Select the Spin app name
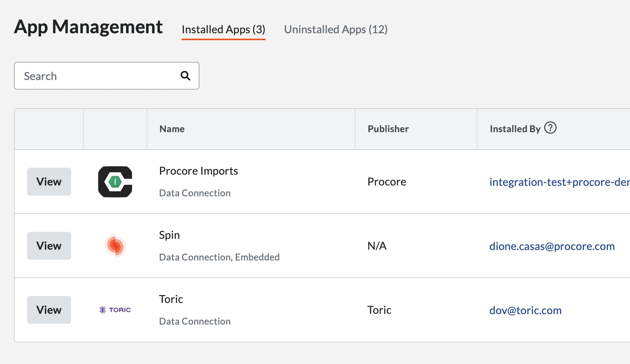The width and height of the screenshot is (630, 364). coord(169,235)
